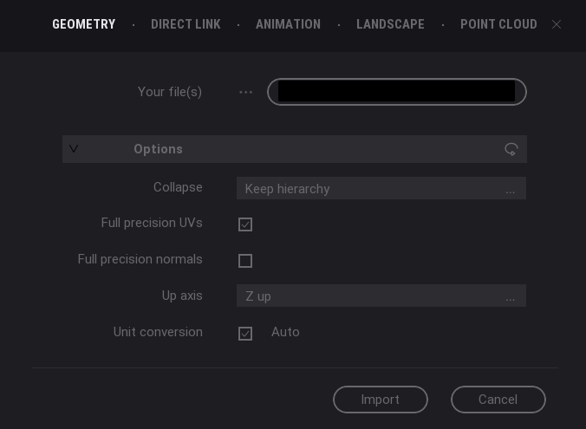The width and height of the screenshot is (586, 429).
Task: Switch to the Animation tab
Action: pyautogui.click(x=288, y=24)
